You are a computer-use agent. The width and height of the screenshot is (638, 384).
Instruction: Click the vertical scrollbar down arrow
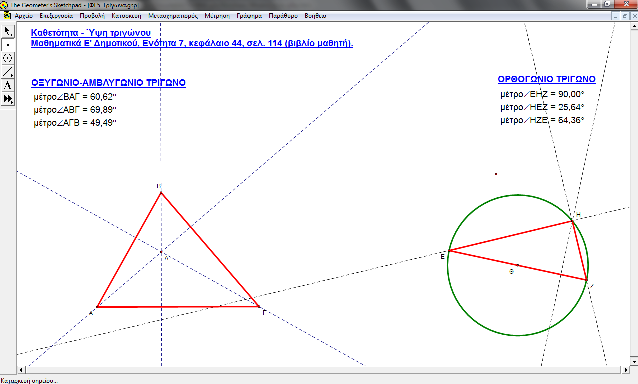coord(634,361)
